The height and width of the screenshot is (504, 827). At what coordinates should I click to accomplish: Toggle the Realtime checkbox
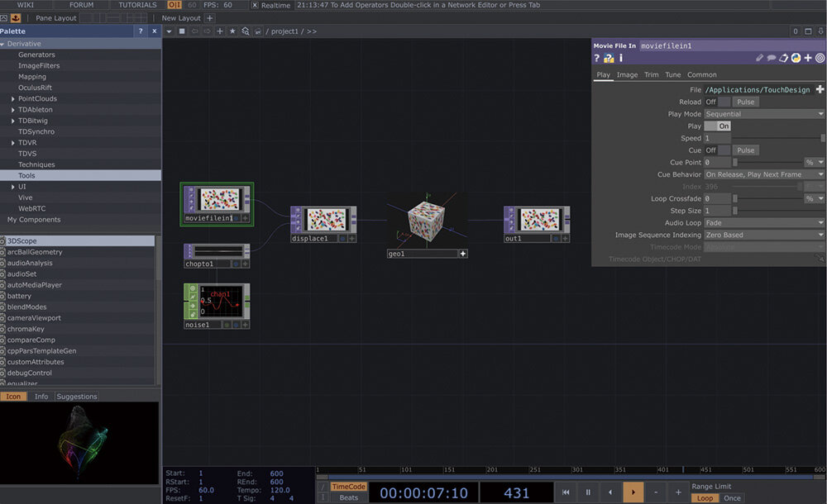(x=255, y=5)
